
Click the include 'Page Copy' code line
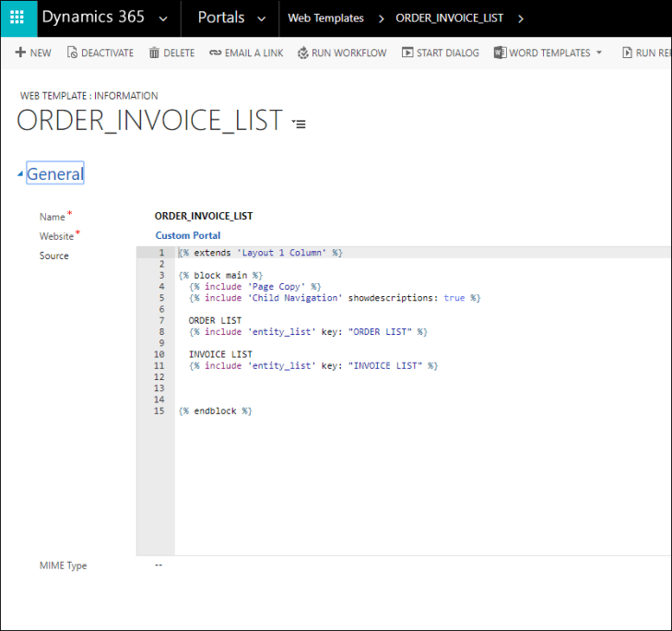pyautogui.click(x=255, y=287)
